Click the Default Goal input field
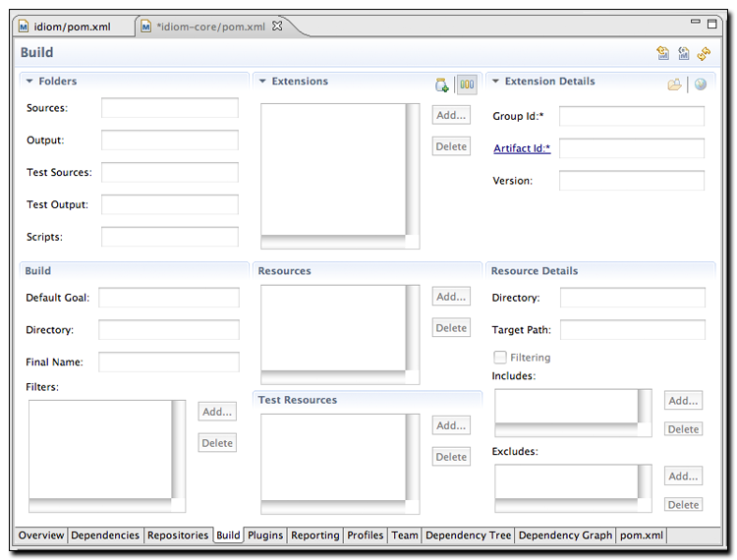 pos(168,298)
